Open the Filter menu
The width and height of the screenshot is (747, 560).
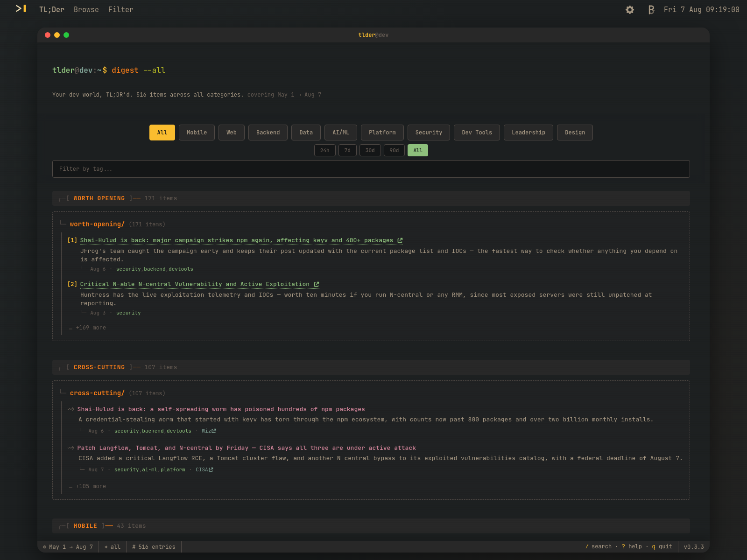[120, 9]
